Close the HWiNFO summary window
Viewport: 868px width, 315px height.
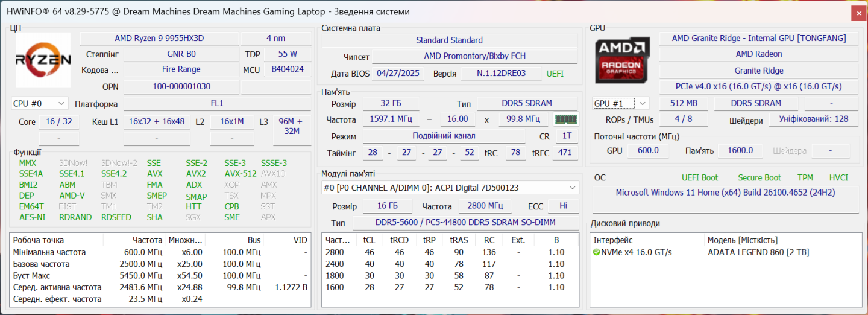[x=859, y=13]
